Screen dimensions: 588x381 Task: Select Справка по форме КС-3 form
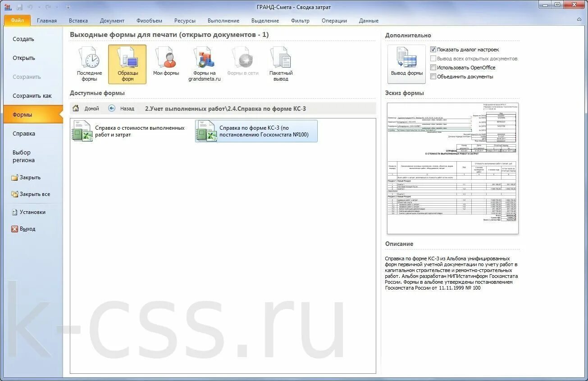point(256,131)
